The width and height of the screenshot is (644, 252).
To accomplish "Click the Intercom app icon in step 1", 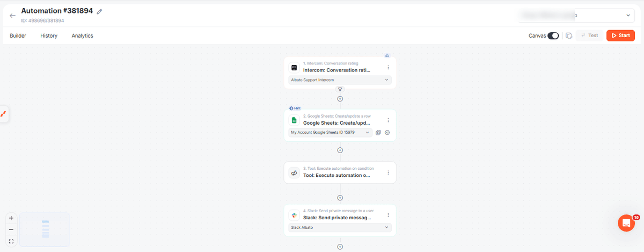I will [x=294, y=68].
